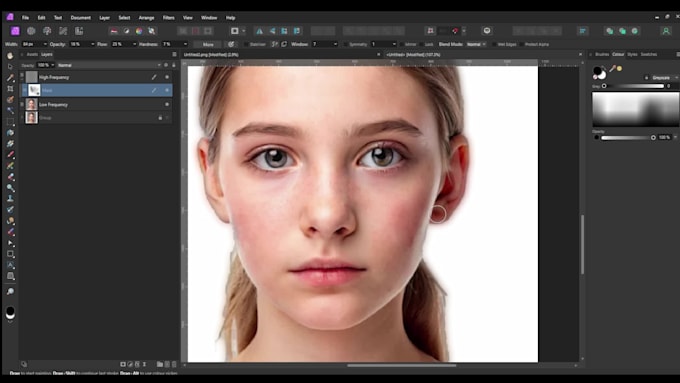Screen dimensions: 680x383
Task: Apply Auto Levels from toolbar
Action: 114,31
